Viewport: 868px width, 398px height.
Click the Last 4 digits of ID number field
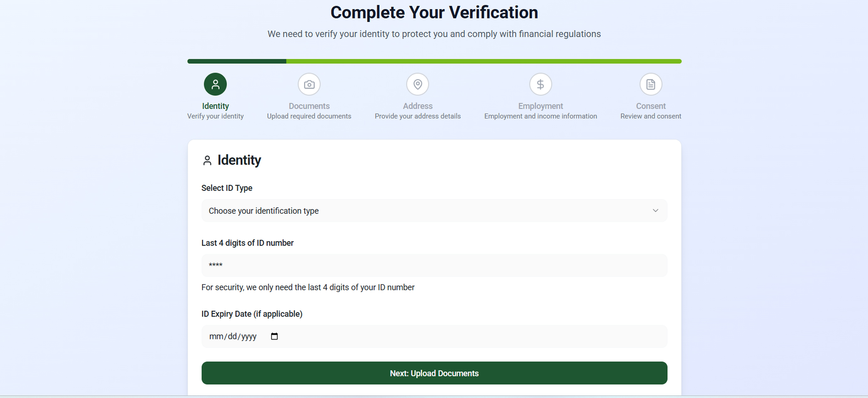point(434,265)
